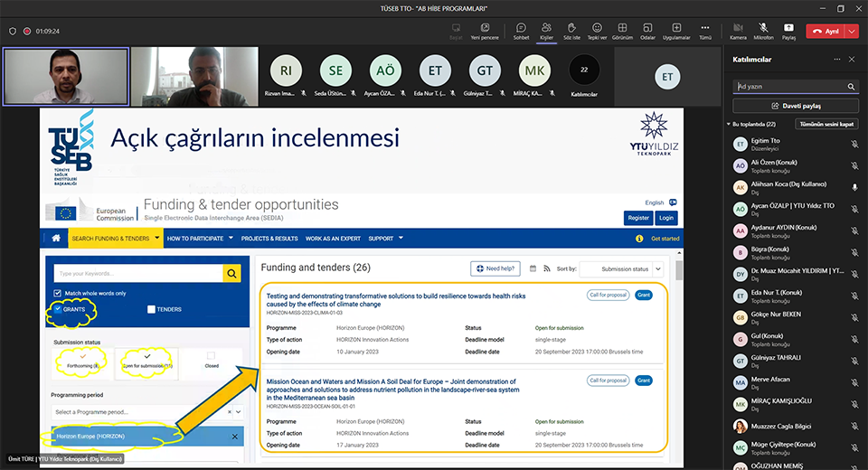
Task: Collapse the Bu toplantıda (22) list
Action: [x=729, y=124]
